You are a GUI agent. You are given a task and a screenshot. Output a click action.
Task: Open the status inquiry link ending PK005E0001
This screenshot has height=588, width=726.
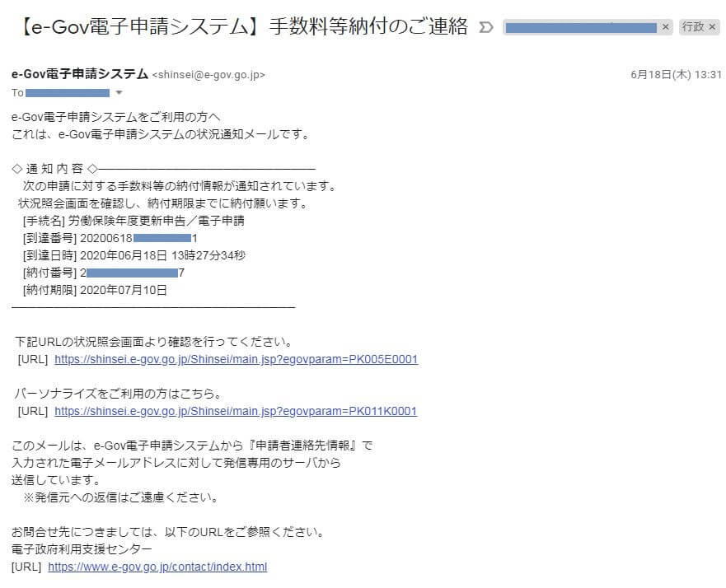coord(236,359)
